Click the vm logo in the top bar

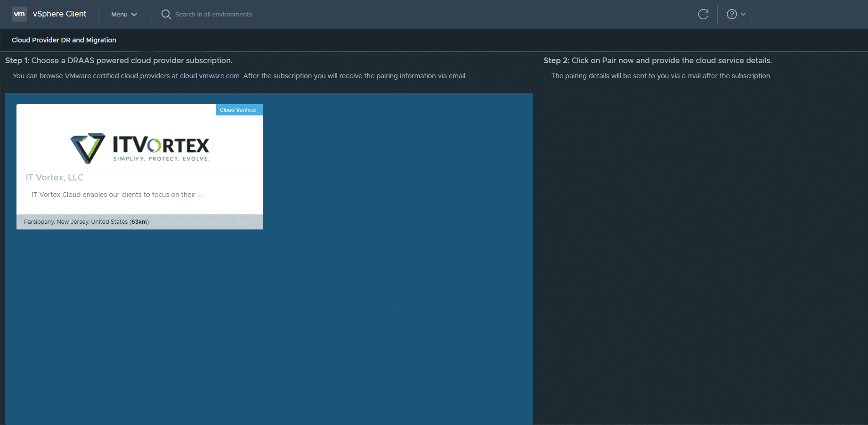point(19,14)
